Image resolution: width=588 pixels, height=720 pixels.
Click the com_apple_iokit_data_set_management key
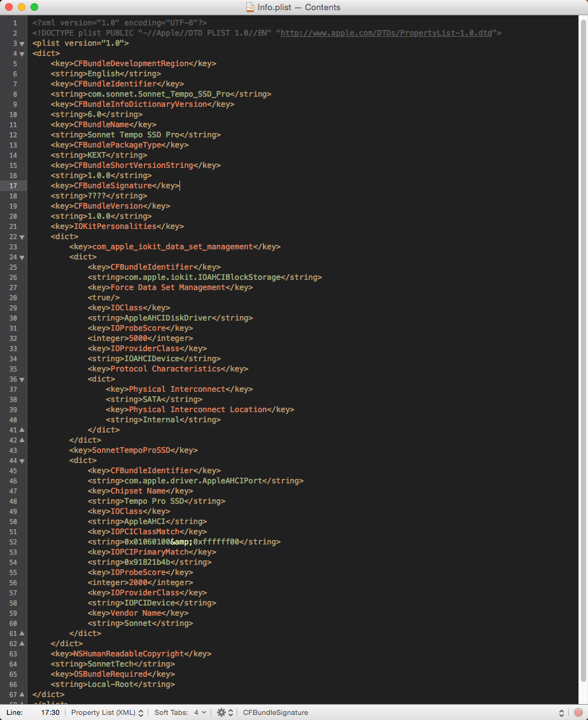click(172, 247)
